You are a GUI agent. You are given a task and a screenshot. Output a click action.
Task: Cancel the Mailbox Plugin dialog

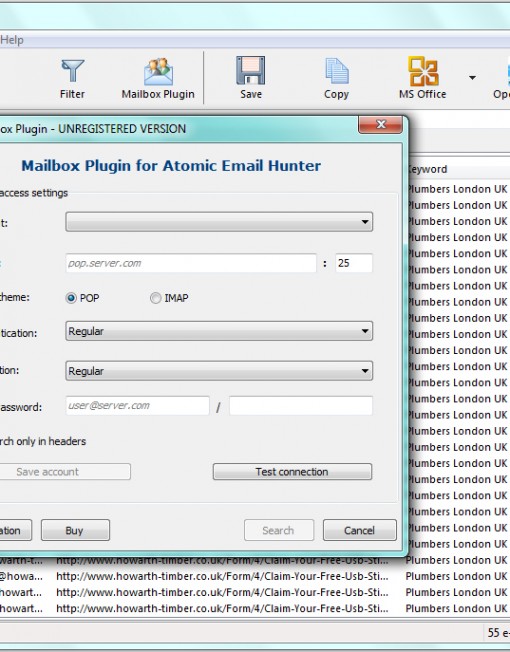(x=360, y=530)
